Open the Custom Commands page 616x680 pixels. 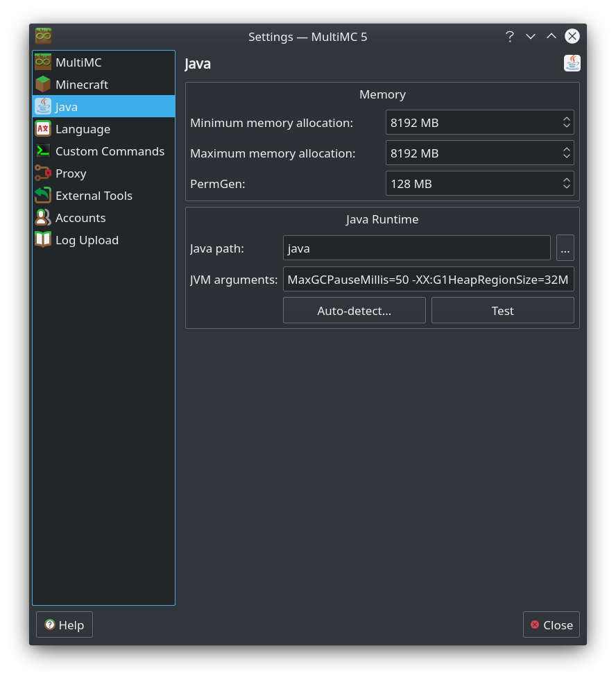click(x=103, y=151)
